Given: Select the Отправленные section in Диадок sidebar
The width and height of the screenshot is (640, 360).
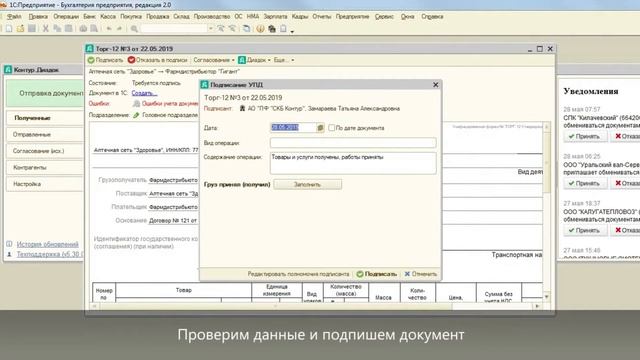Looking at the screenshot, I should [45, 134].
